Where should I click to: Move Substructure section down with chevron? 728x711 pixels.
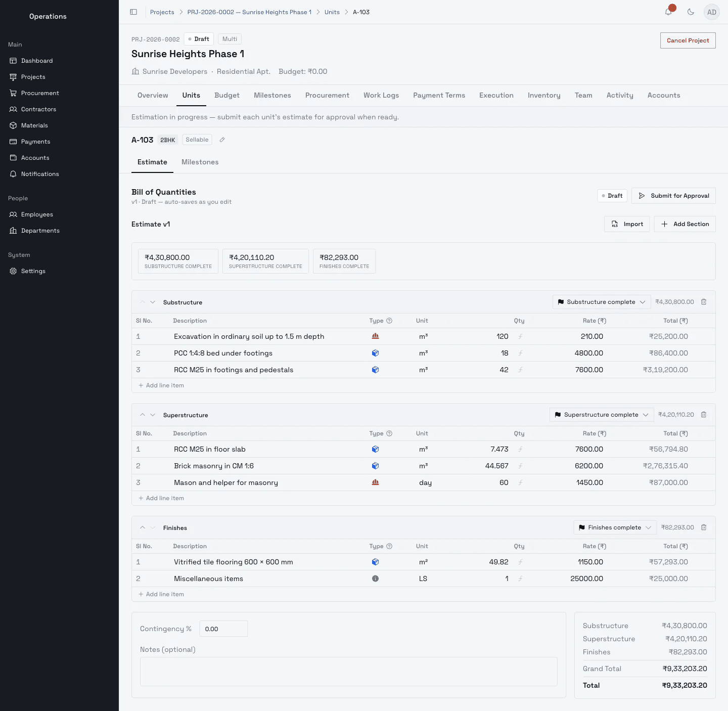153,302
